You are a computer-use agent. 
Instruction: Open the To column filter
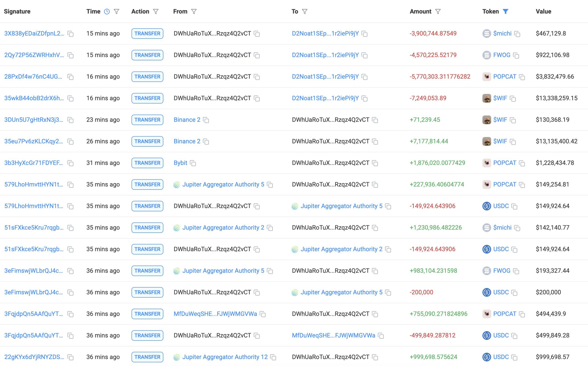coord(305,11)
